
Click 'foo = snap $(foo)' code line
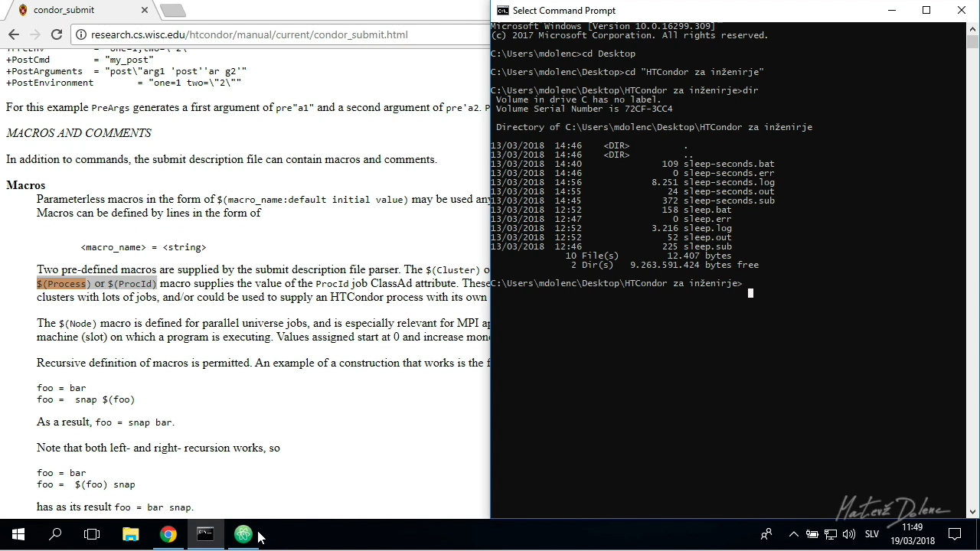tap(86, 399)
